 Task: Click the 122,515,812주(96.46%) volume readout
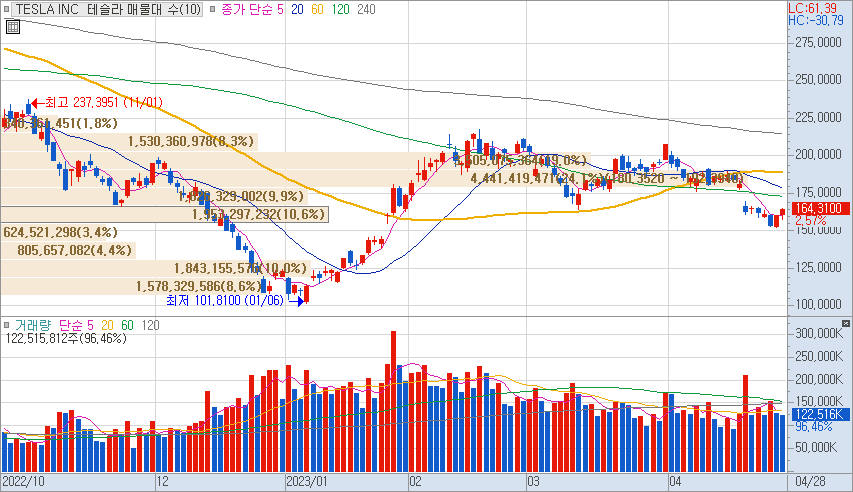(66, 339)
